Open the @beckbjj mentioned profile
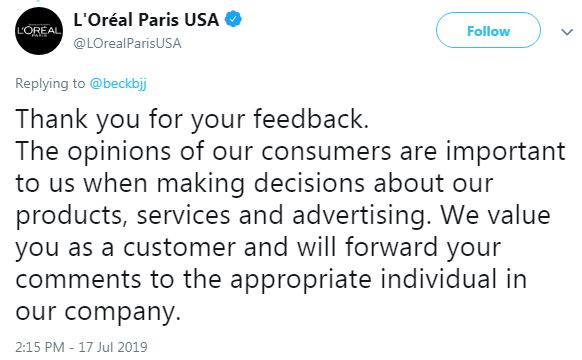The image size is (582, 360). point(118,84)
